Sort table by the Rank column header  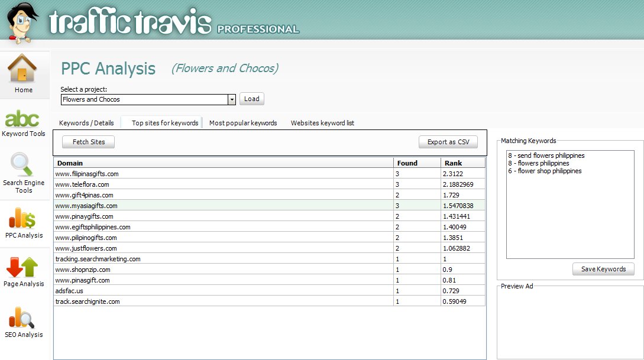462,163
